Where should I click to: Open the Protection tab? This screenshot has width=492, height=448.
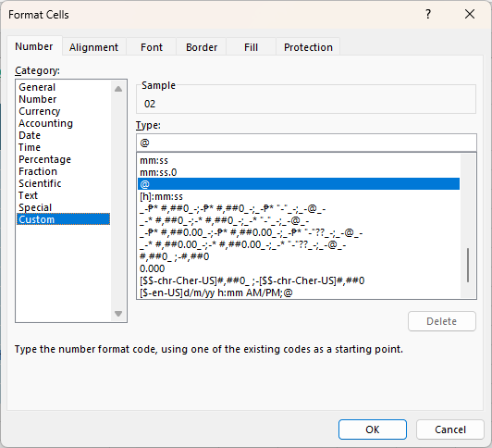point(308,47)
